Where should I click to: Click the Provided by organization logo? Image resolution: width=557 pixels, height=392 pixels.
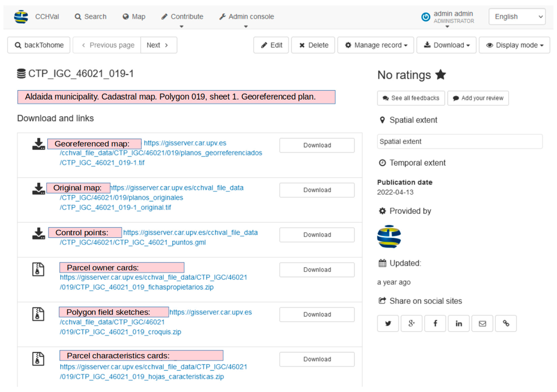point(389,237)
